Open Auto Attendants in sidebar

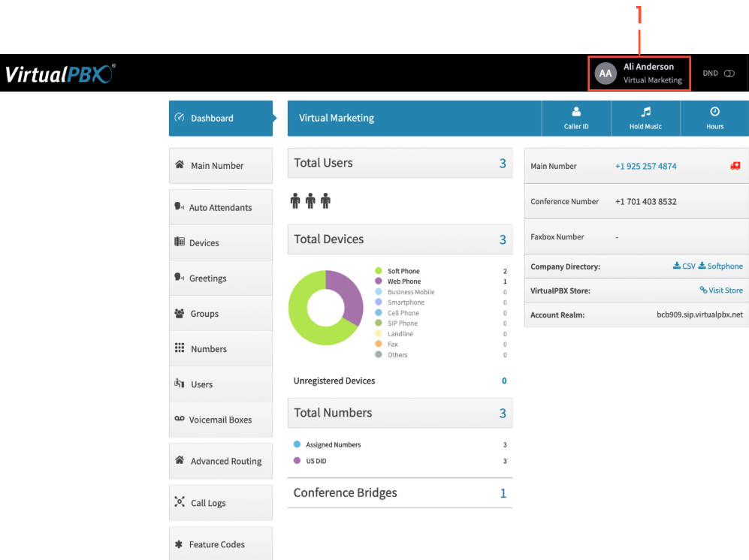point(221,207)
